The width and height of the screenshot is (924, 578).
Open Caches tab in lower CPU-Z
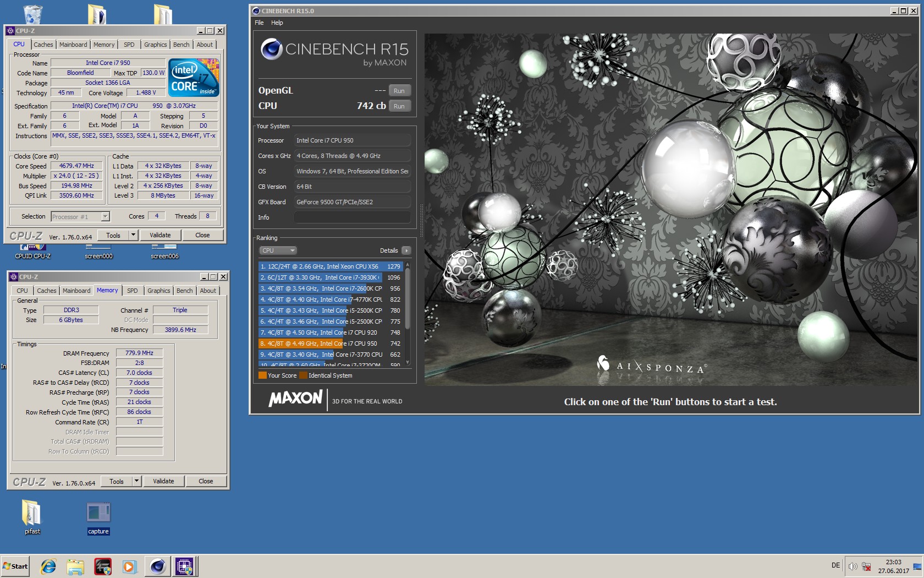[47, 291]
